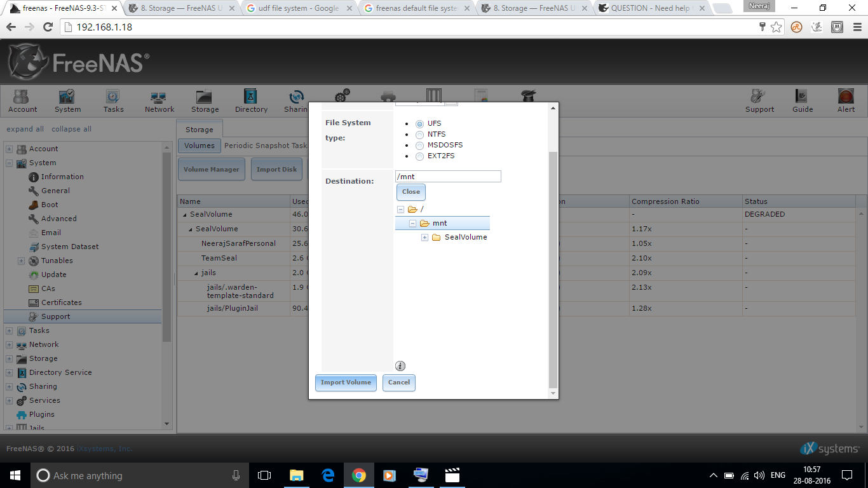Click Cancel in the import dialog

pyautogui.click(x=399, y=383)
